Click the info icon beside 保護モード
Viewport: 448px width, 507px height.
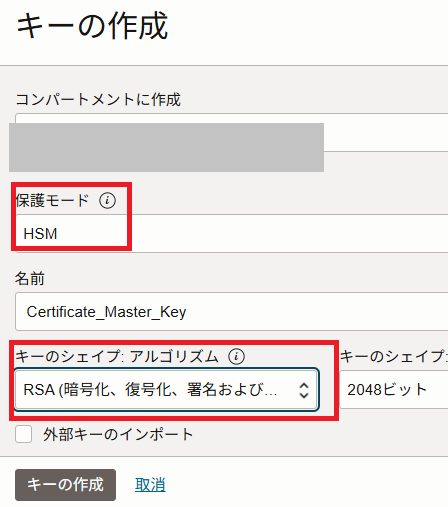tap(107, 200)
